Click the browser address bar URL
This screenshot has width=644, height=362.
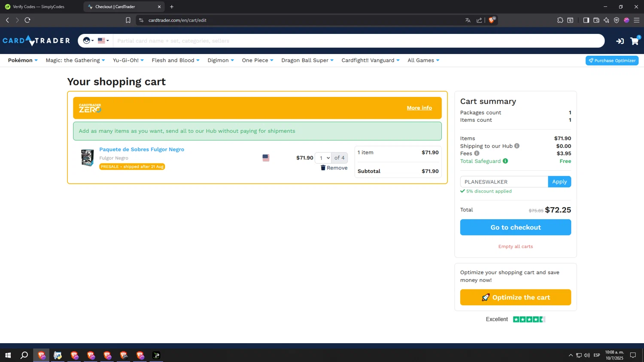pyautogui.click(x=177, y=20)
